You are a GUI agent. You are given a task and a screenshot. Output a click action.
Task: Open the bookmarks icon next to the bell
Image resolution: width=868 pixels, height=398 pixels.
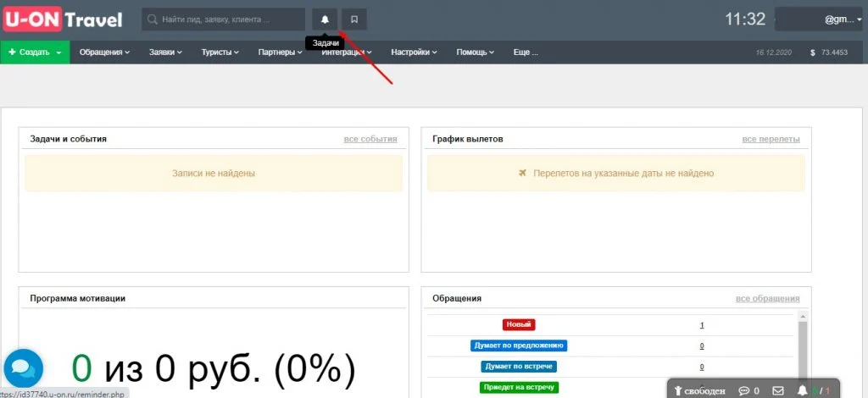click(x=354, y=19)
